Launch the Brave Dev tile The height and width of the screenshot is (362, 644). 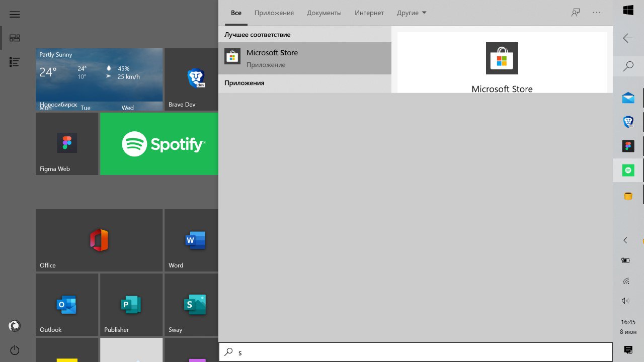pos(191,79)
